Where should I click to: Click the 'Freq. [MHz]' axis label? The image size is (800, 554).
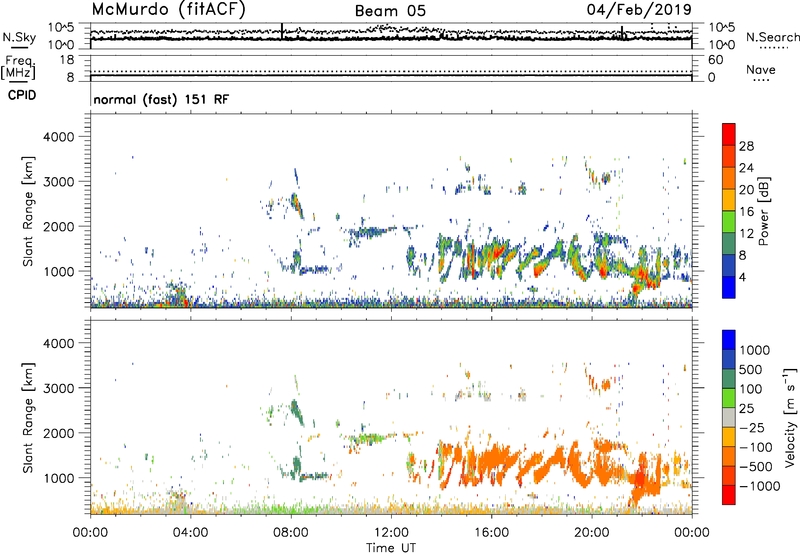point(19,68)
